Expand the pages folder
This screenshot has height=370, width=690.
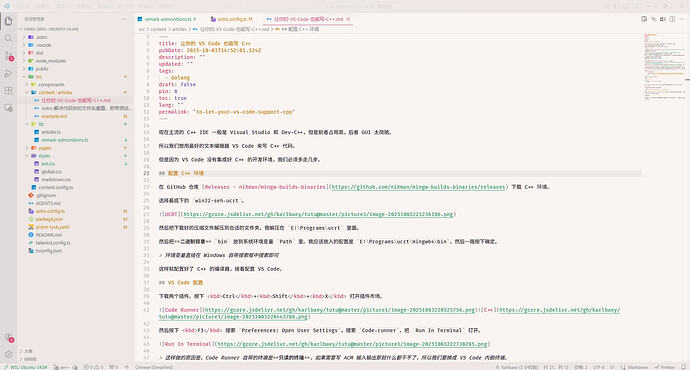tap(44, 148)
